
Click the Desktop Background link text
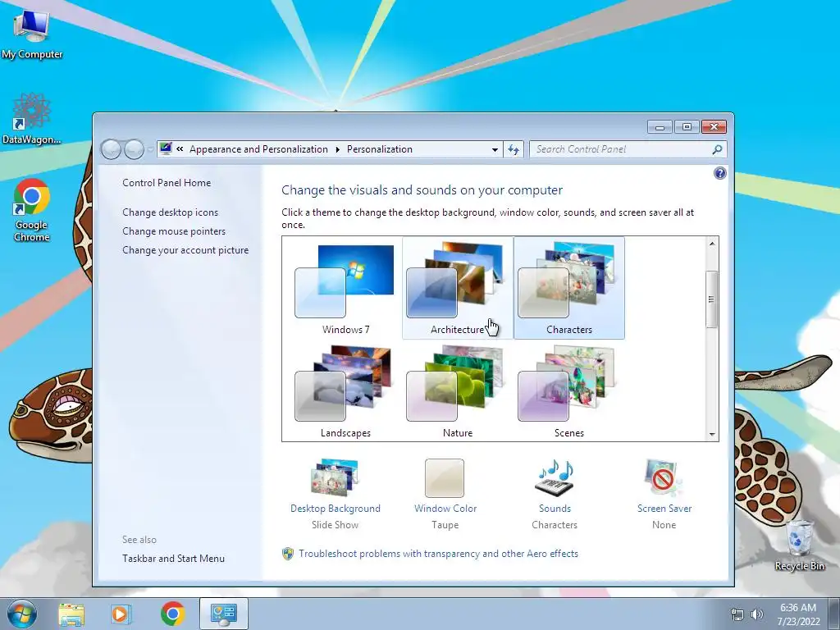pyautogui.click(x=336, y=509)
